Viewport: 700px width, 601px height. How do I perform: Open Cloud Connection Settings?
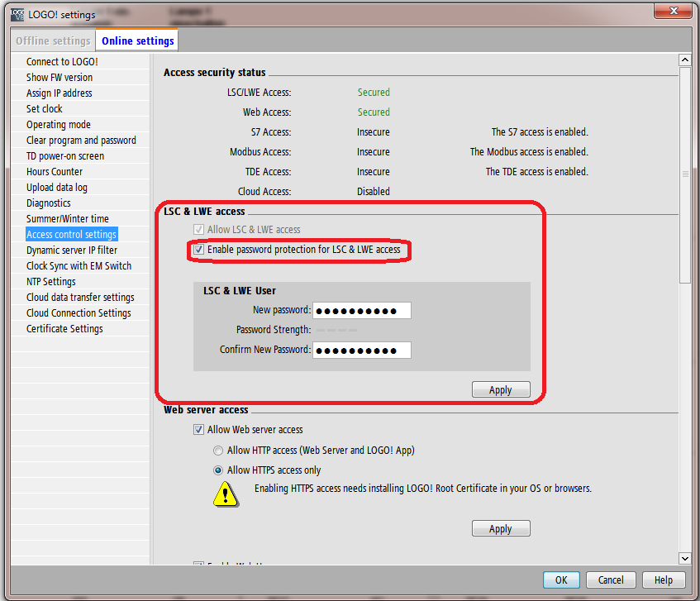coord(79,312)
